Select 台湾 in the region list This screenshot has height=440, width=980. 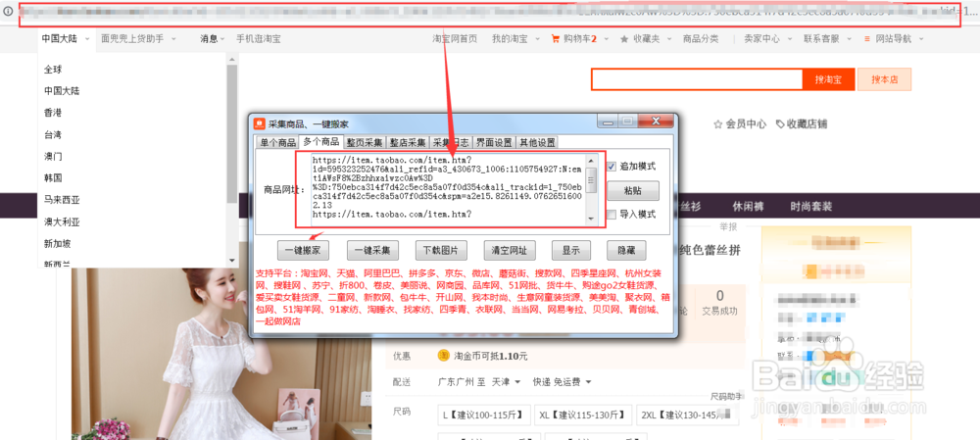coord(53,135)
